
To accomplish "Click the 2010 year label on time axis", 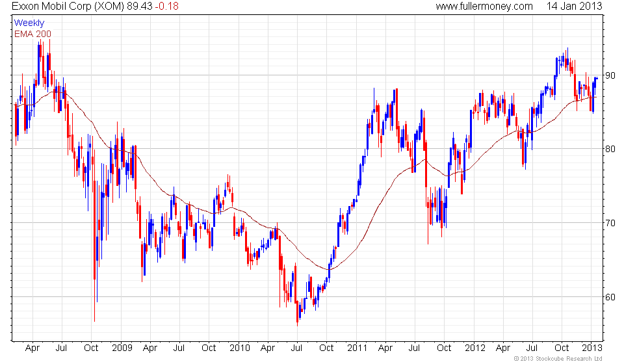I will click(x=240, y=348).
